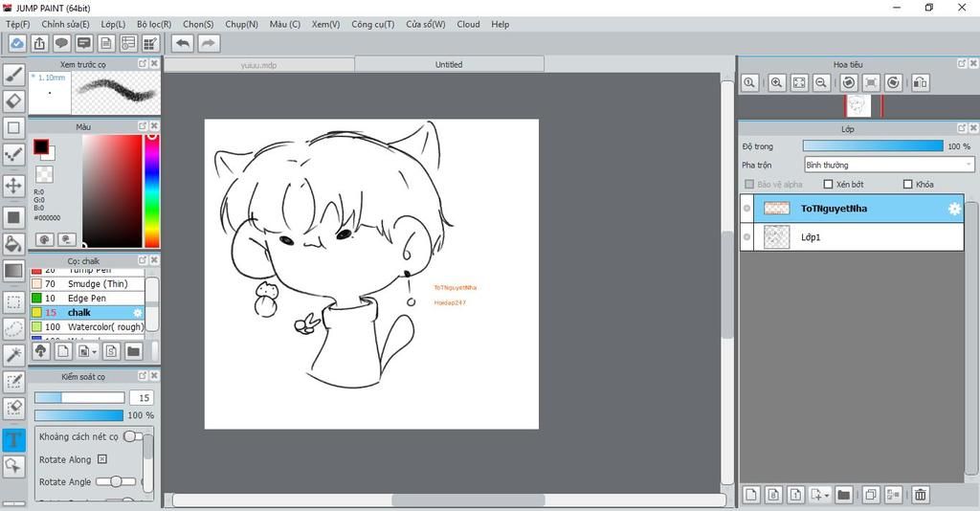
Task: Select the Fill rectangle tool
Action: (x=13, y=217)
